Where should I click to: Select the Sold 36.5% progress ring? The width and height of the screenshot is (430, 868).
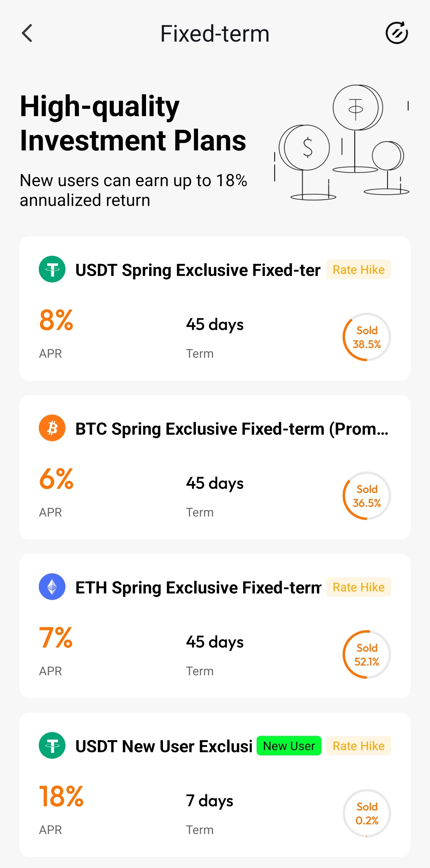pos(367,496)
